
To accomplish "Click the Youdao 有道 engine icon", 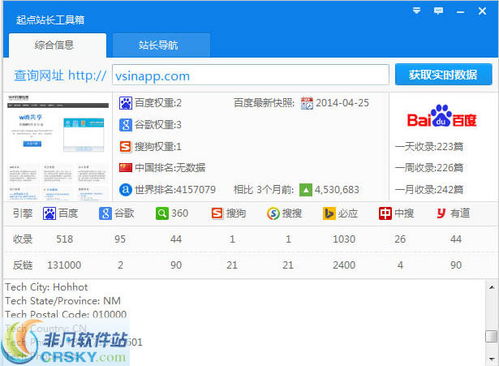I will pyautogui.click(x=441, y=213).
